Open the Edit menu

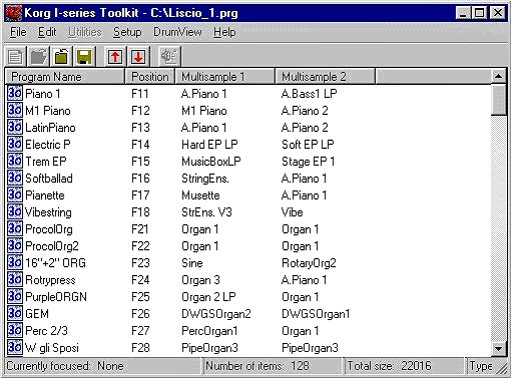coord(47,32)
